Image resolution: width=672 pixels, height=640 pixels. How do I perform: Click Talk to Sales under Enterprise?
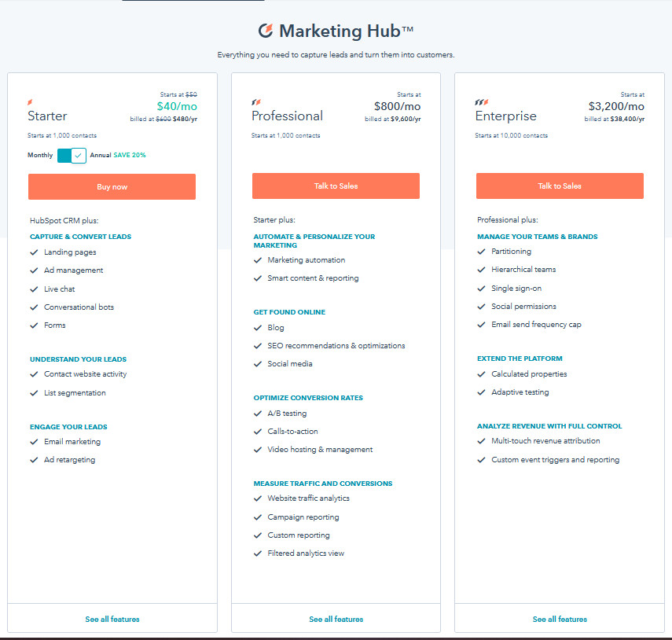(x=560, y=186)
